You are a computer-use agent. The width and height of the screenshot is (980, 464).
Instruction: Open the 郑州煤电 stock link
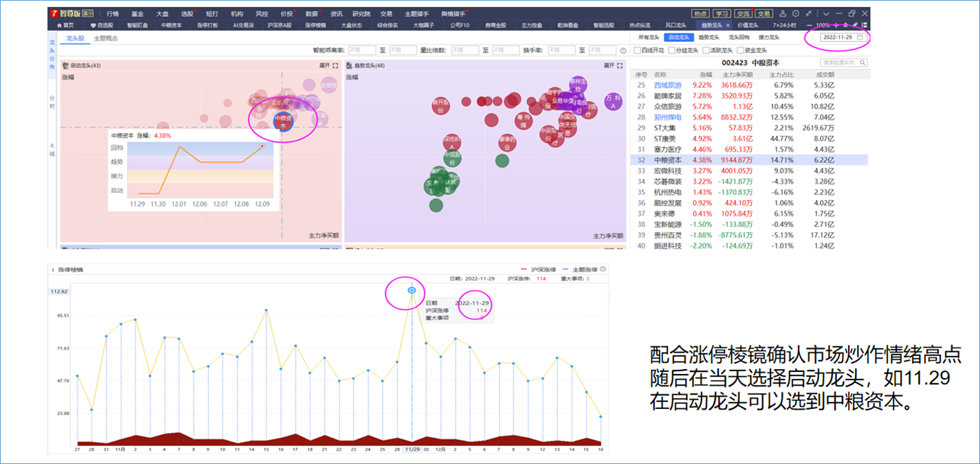[x=667, y=118]
